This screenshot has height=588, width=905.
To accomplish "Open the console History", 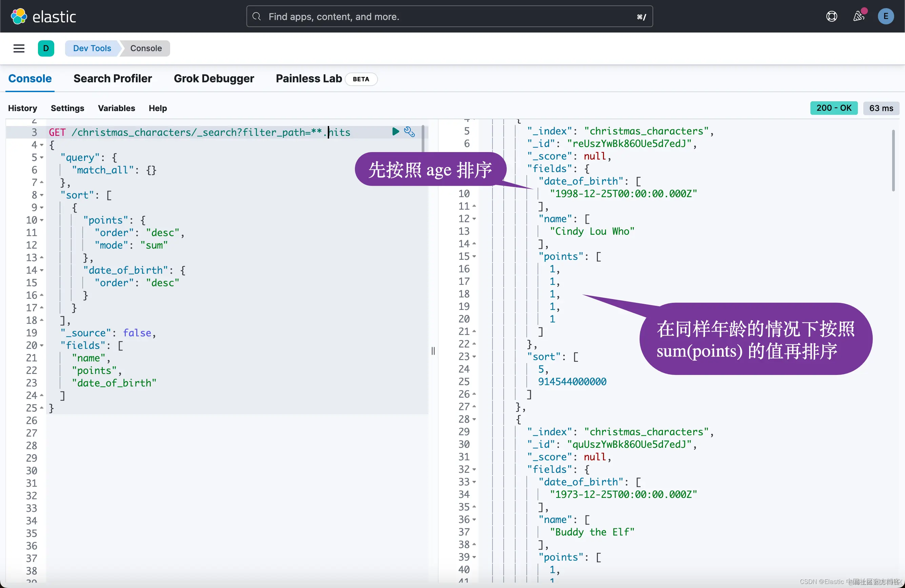I will 22,108.
